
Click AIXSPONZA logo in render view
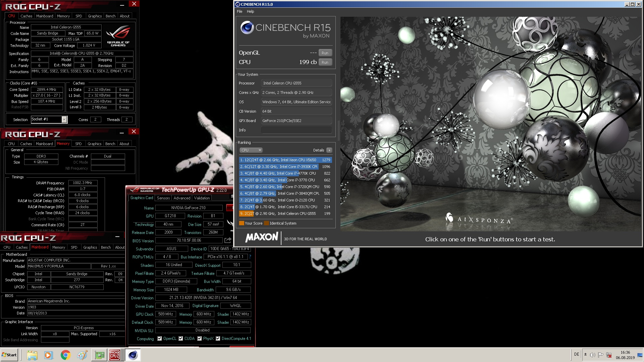tap(478, 219)
